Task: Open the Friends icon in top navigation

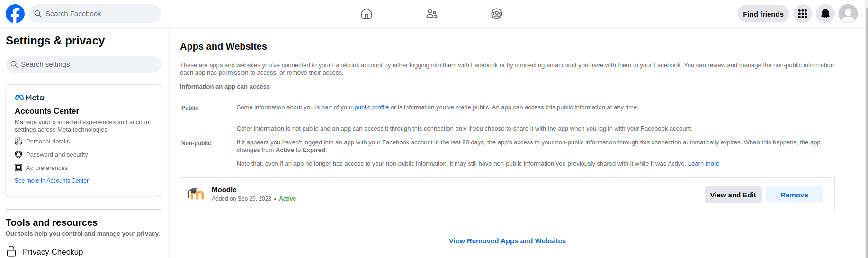Action: [432, 14]
